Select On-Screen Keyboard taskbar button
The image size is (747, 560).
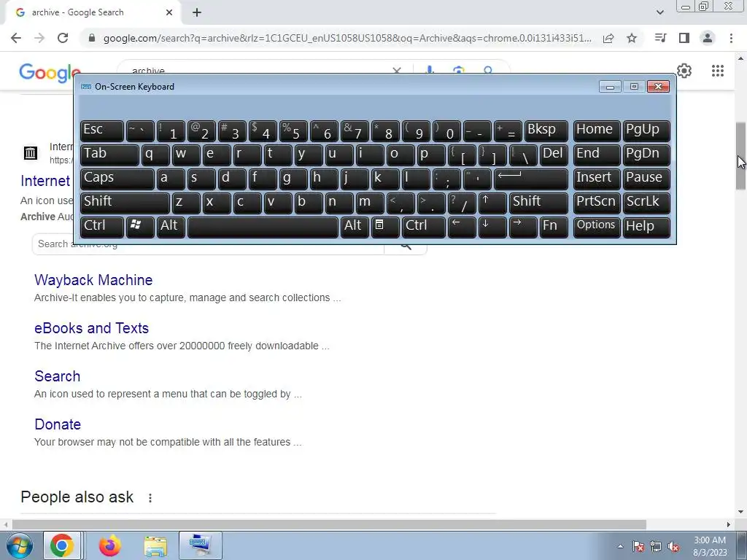(x=201, y=545)
